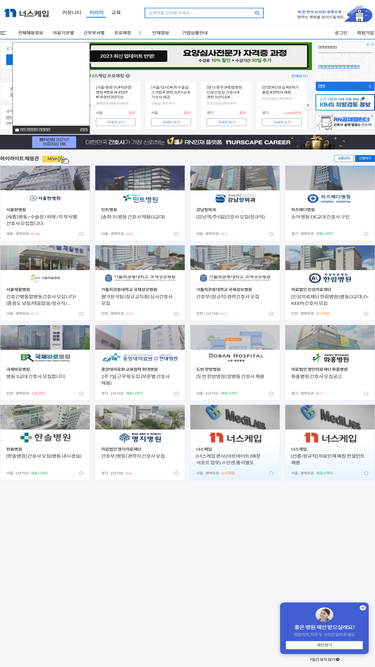Open the 로그인 link

341,33
